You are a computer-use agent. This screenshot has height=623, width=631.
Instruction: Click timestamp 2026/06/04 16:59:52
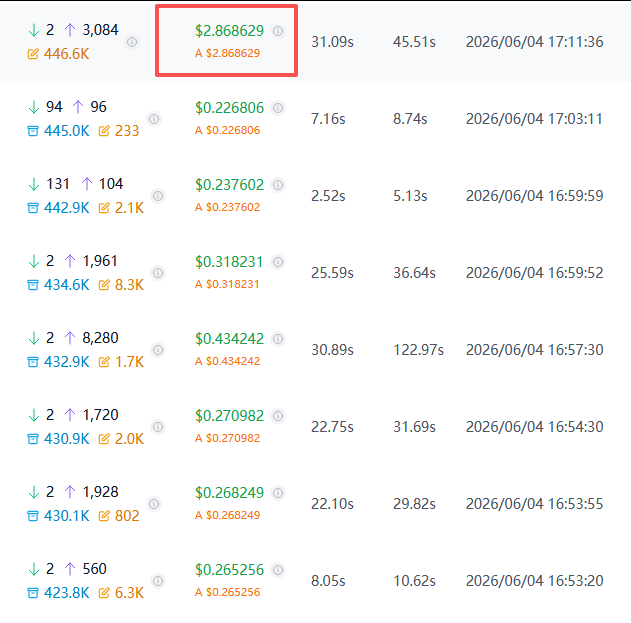[534, 273]
